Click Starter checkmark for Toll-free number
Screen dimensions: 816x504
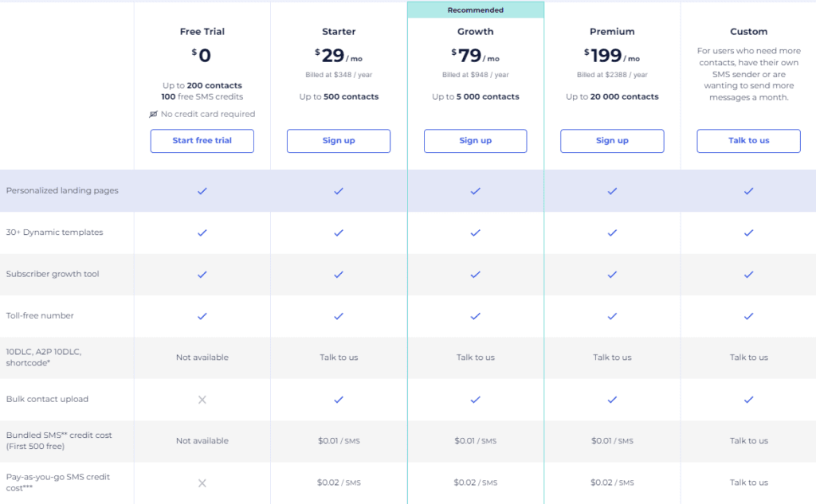(339, 316)
